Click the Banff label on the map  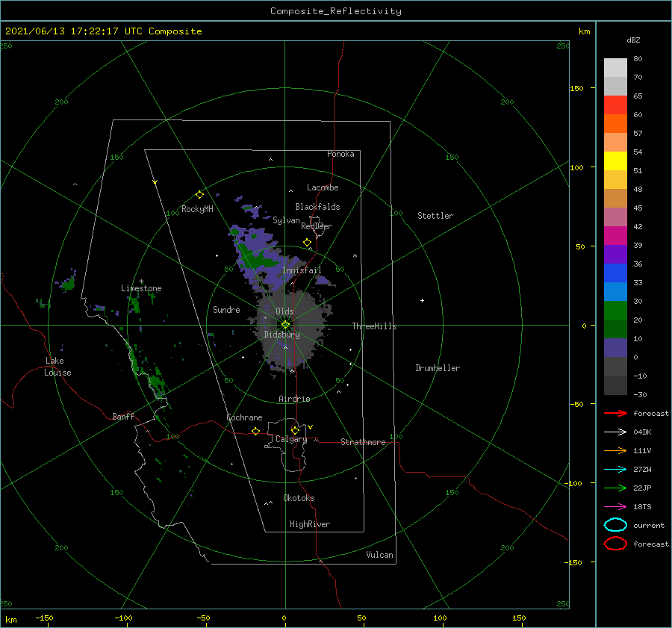pyautogui.click(x=123, y=416)
